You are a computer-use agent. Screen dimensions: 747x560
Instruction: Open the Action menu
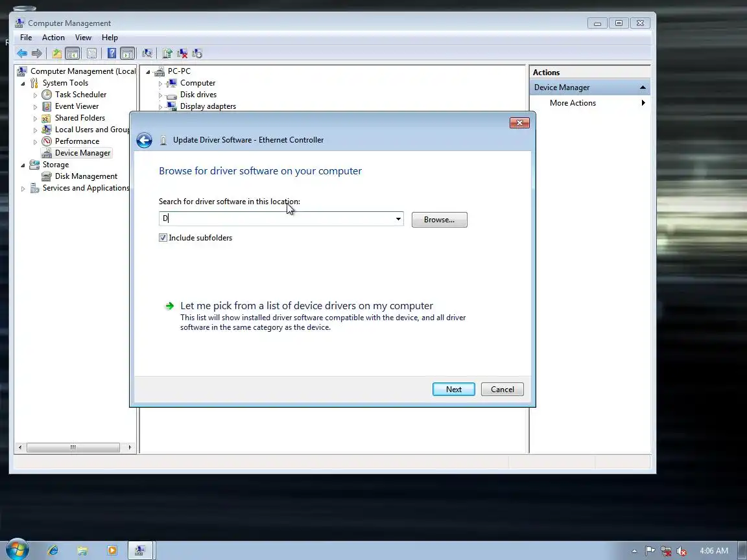53,38
